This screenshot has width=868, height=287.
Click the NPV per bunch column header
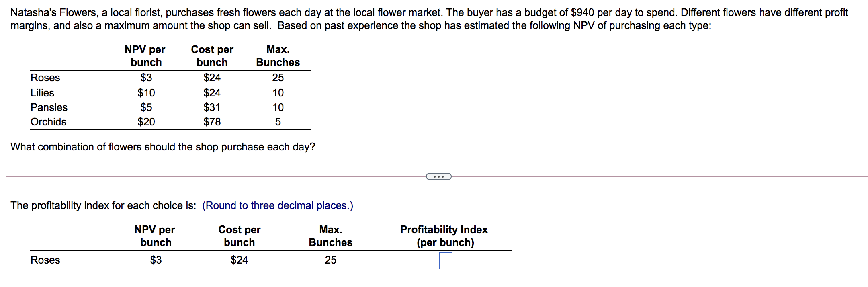(x=145, y=55)
